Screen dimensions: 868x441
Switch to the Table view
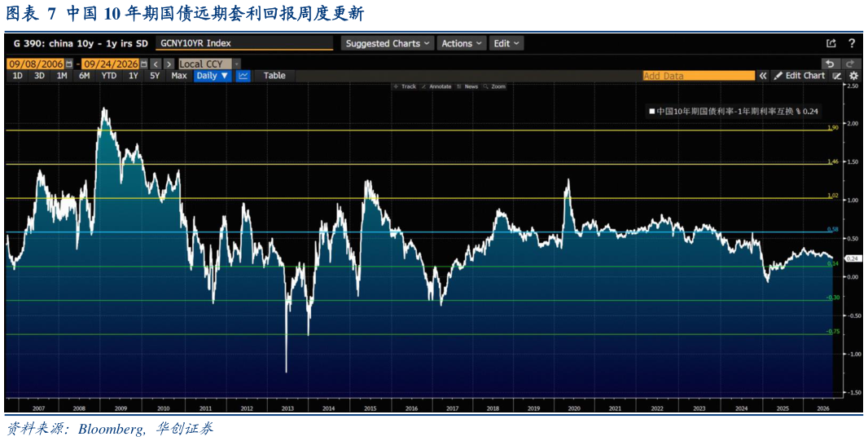coord(274,76)
